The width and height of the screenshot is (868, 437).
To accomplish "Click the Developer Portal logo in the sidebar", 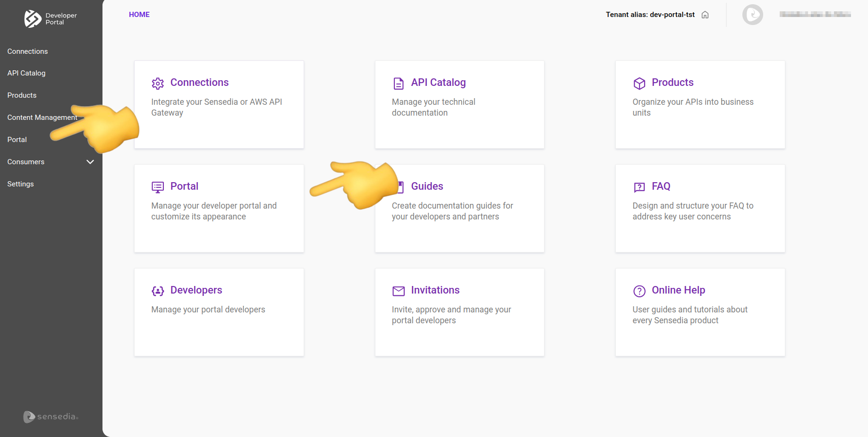I will coord(50,19).
